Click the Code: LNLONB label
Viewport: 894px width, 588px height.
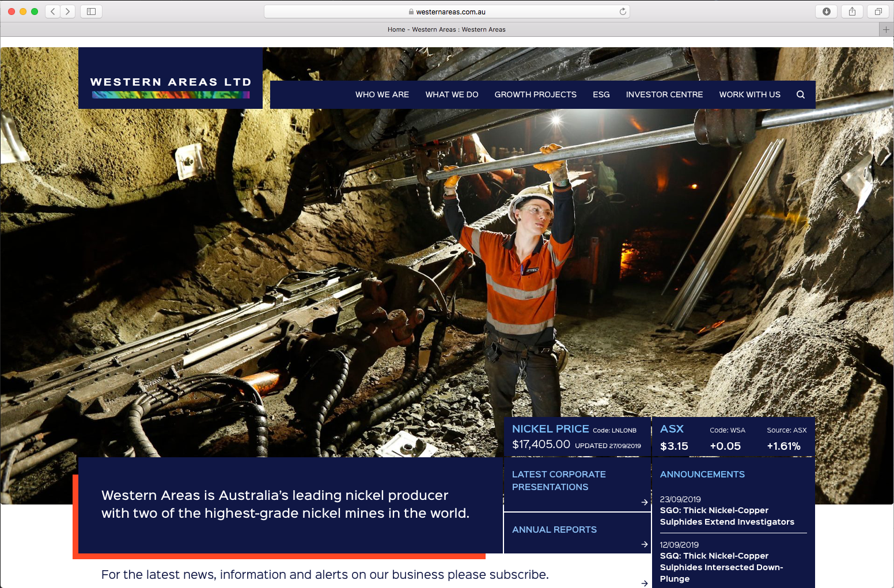point(615,430)
